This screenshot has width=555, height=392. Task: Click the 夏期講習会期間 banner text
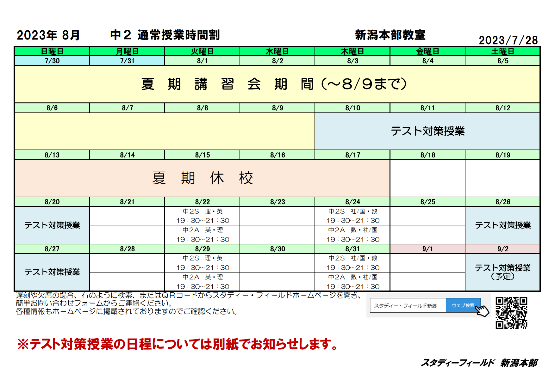[x=274, y=84]
